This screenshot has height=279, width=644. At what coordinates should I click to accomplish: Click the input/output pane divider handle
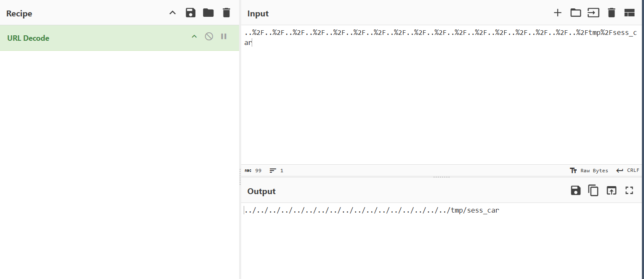(441, 177)
